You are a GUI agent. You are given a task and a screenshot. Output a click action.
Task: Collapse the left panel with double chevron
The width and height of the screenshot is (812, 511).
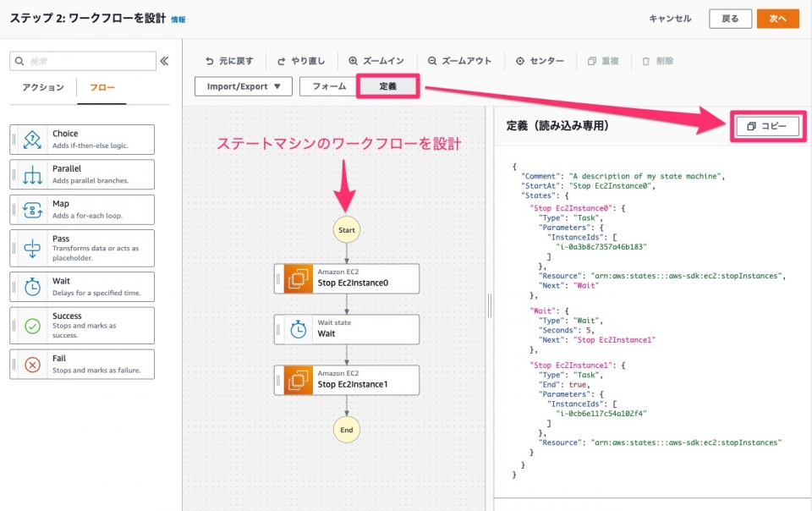click(164, 61)
